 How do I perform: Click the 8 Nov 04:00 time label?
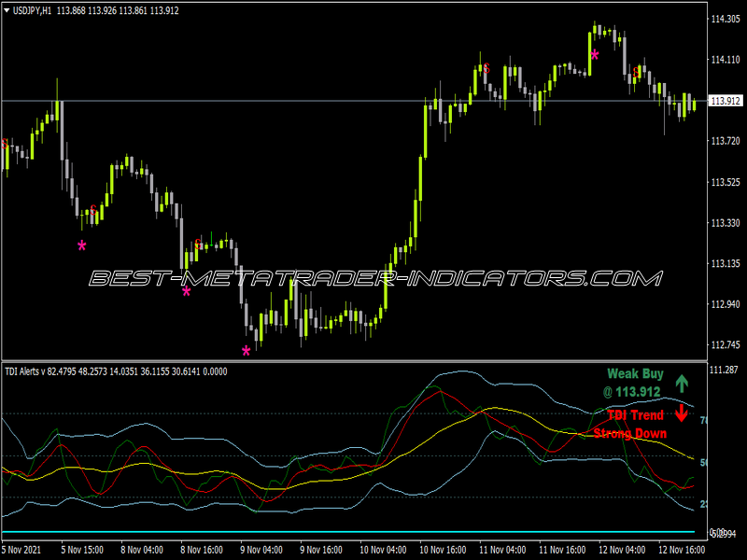[x=142, y=550]
